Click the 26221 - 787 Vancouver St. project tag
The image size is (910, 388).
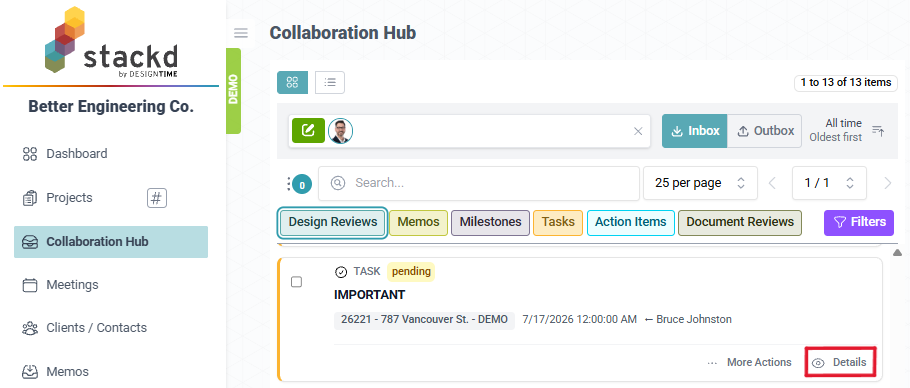(x=424, y=320)
